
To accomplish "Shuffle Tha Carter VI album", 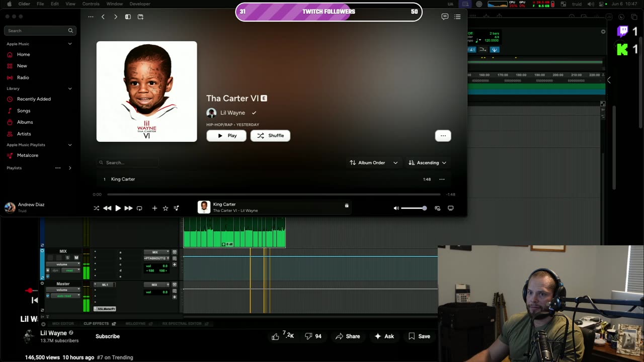I will tap(270, 135).
